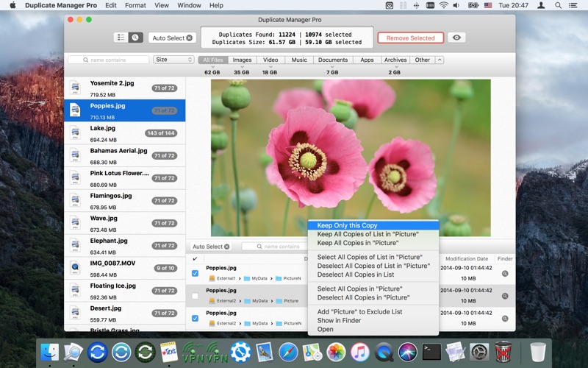
Task: Expand the file type filter bar arrow
Action: click(440, 60)
